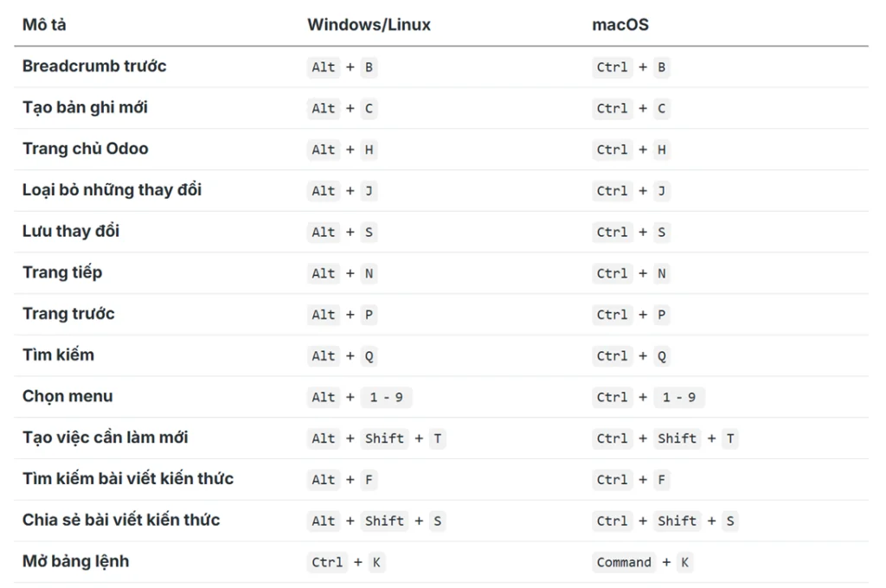This screenshot has width=886, height=588.
Task: Click the "Mô tả" column header
Action: click(44, 24)
